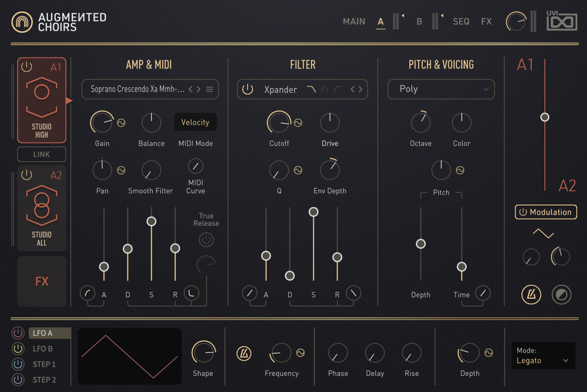The image size is (587, 392).
Task: Switch to the top-bar FX tab
Action: pyautogui.click(x=486, y=21)
